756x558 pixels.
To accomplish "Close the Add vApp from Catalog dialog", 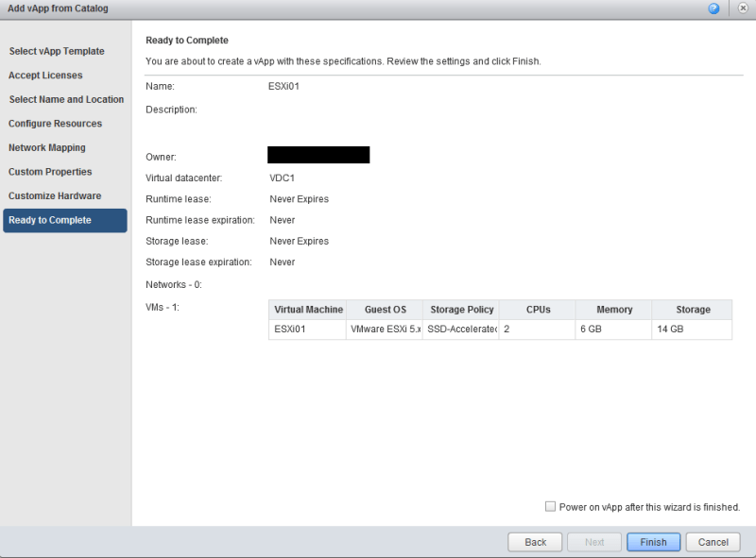I will pyautogui.click(x=742, y=8).
